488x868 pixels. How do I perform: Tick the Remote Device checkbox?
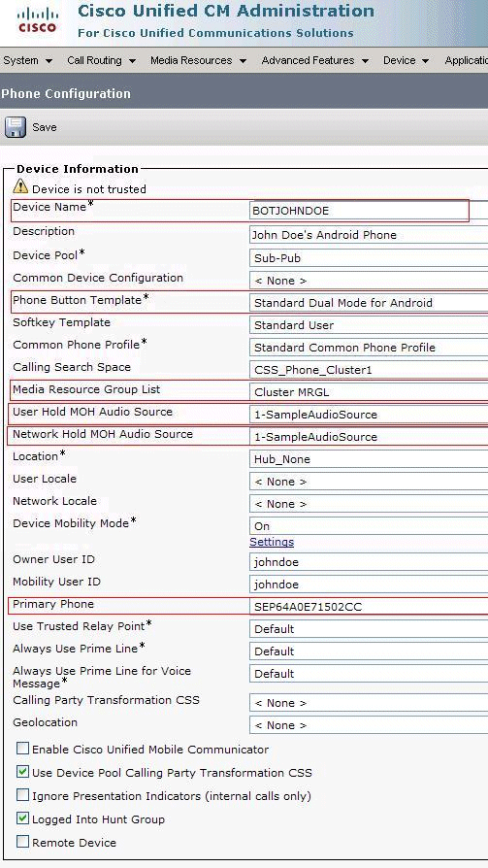point(22,842)
